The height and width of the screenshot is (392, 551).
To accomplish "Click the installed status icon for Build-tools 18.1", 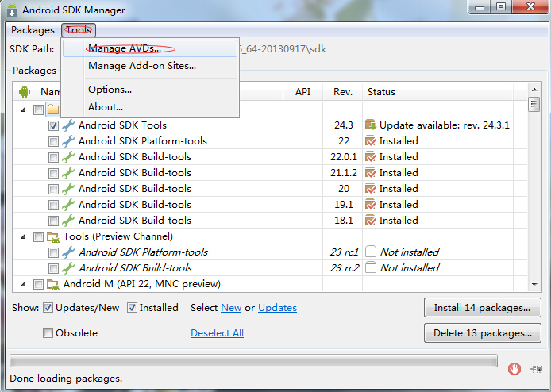I will click(371, 221).
